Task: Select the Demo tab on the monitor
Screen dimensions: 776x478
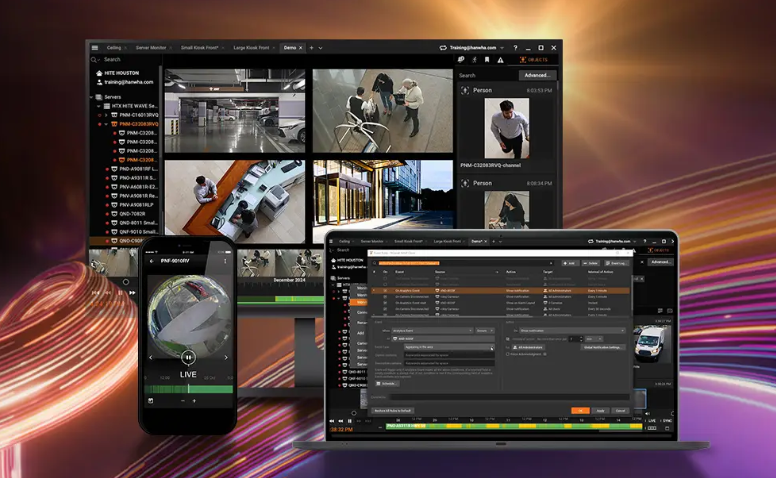Action: point(290,48)
